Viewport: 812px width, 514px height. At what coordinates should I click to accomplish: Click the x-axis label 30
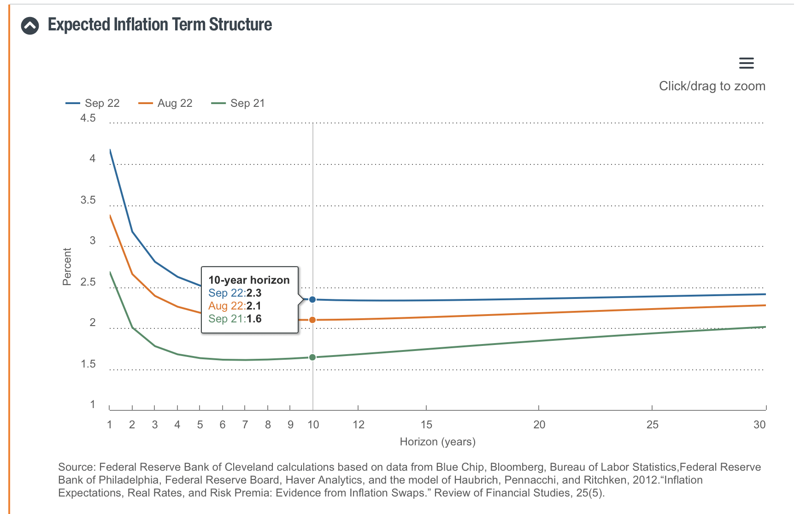[x=759, y=425]
